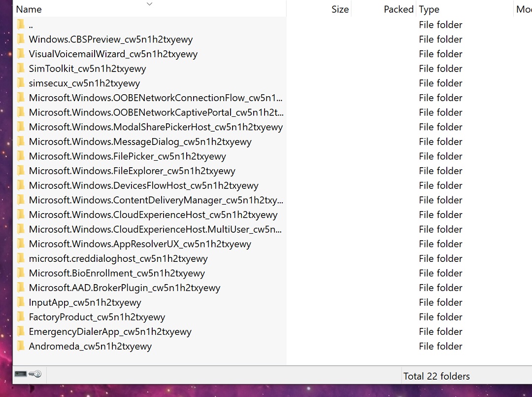
Task: Click the BioEnrollment folder icon
Action: coord(21,273)
